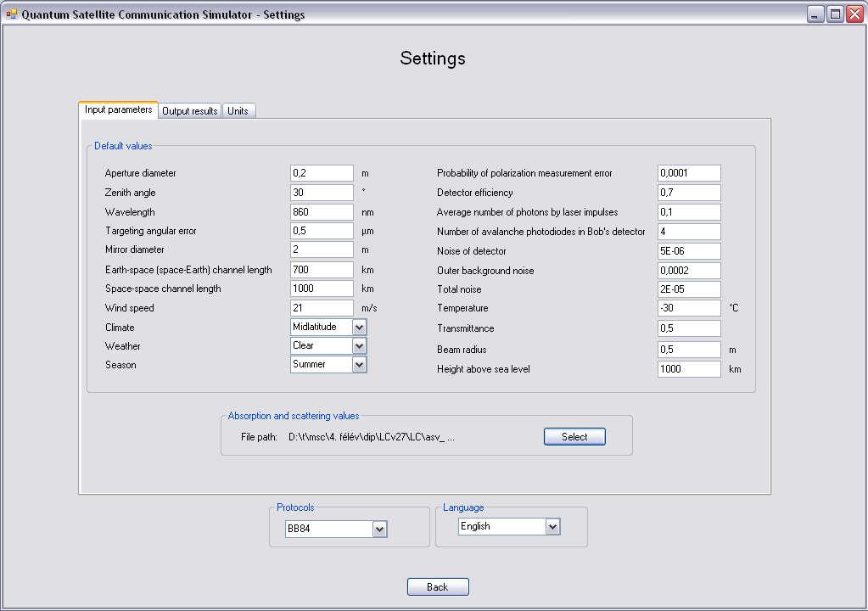The height and width of the screenshot is (611, 868).
Task: Edit the Aperture diameter field
Action: [x=322, y=172]
